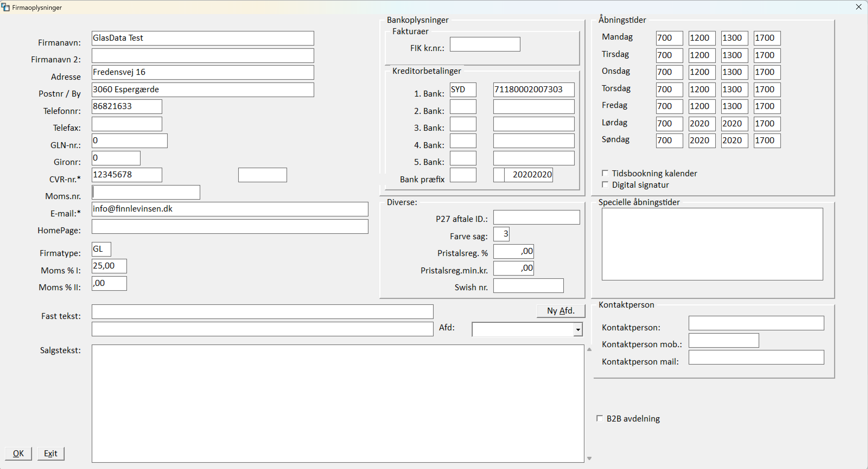Select the 3. Bank code field
868x469 pixels.
(x=463, y=124)
